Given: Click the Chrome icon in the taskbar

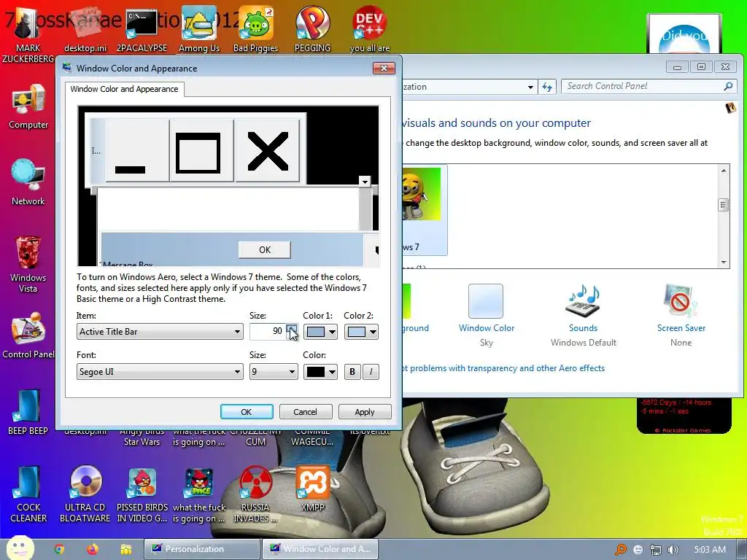Looking at the screenshot, I should (59, 549).
